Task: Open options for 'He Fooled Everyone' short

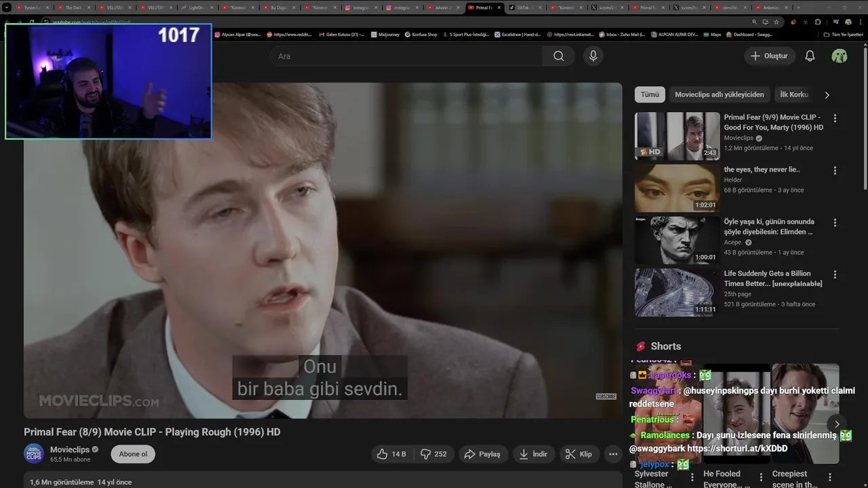Action: (761, 477)
